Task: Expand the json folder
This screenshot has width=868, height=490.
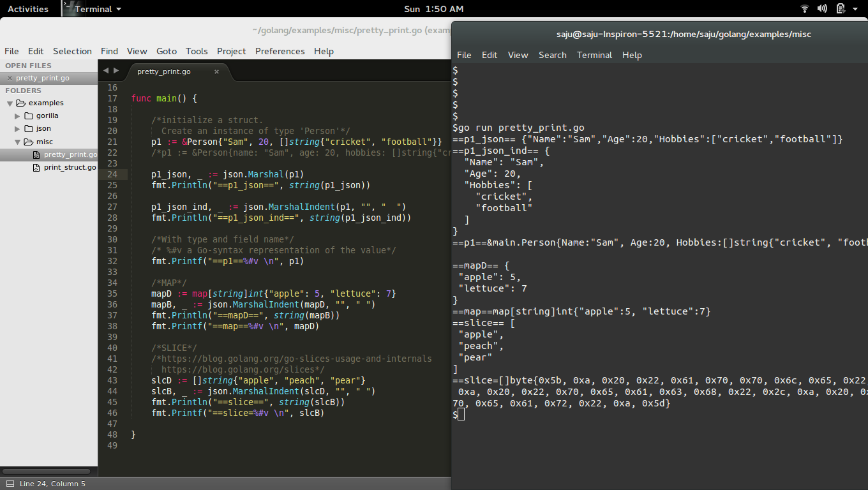Action: (16, 128)
